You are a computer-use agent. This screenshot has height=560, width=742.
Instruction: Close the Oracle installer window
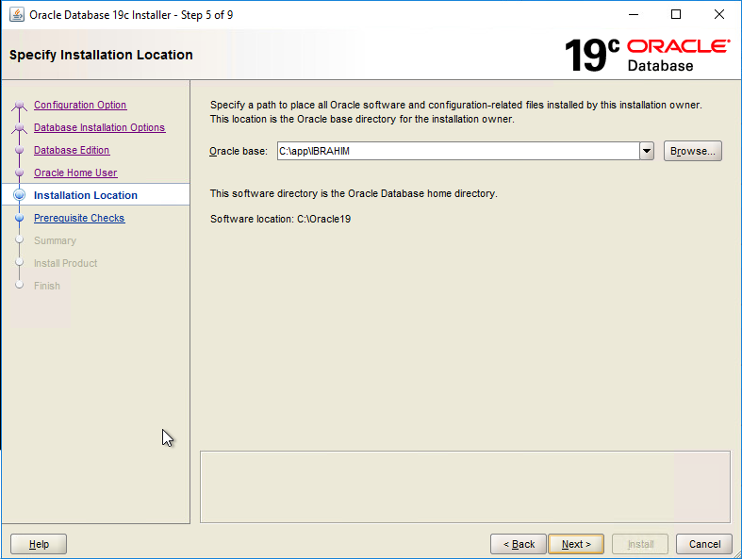click(x=718, y=15)
